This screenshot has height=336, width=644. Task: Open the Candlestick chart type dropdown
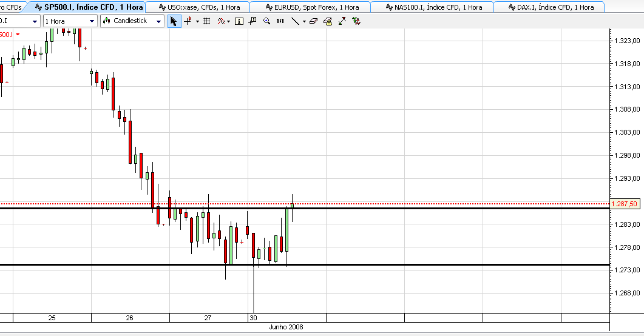click(x=158, y=21)
